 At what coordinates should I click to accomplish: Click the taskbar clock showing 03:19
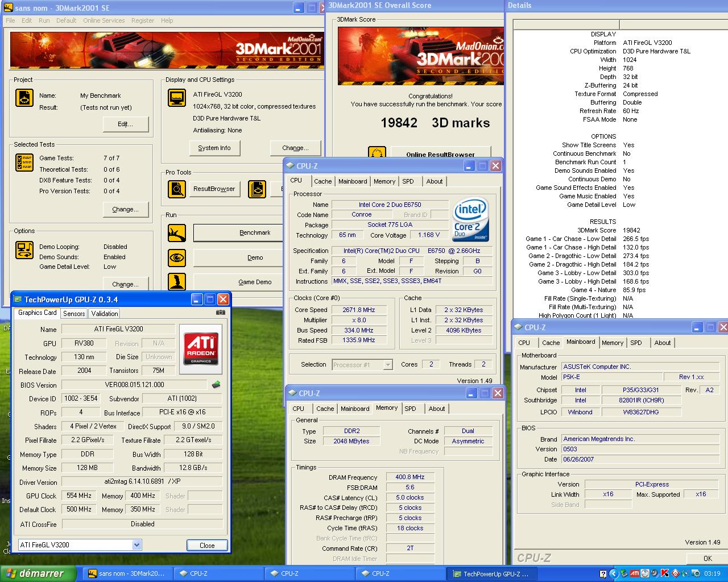712,573
